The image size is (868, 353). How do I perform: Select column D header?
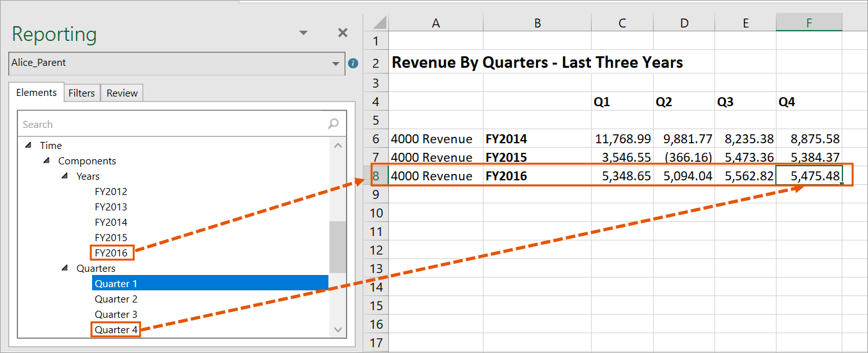(x=684, y=23)
